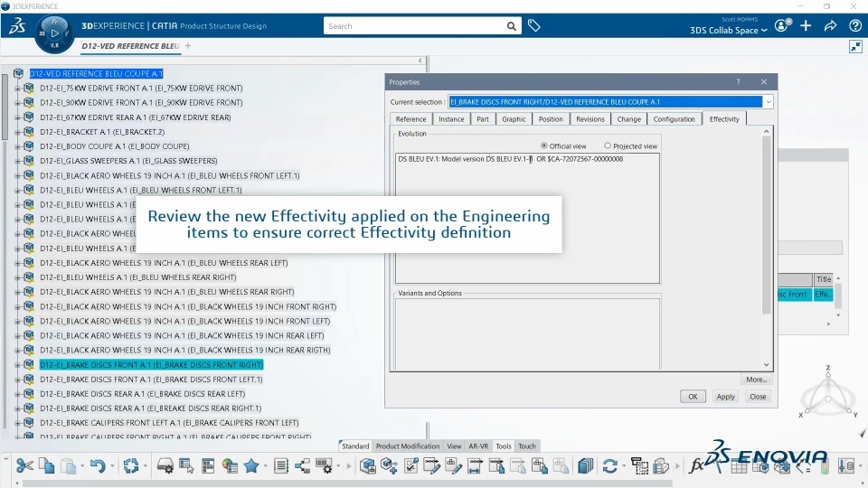The height and width of the screenshot is (488, 868).
Task: Expand the D12-EI_75KW EDRIVE FRONT node
Action: 17,88
